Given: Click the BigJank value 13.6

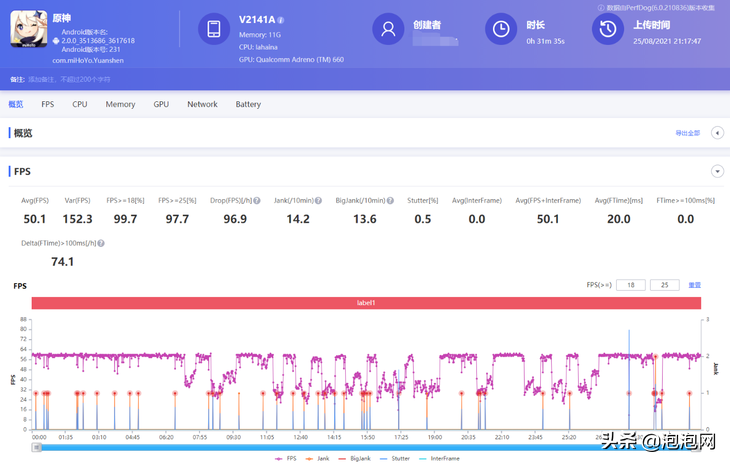Looking at the screenshot, I should (365, 219).
